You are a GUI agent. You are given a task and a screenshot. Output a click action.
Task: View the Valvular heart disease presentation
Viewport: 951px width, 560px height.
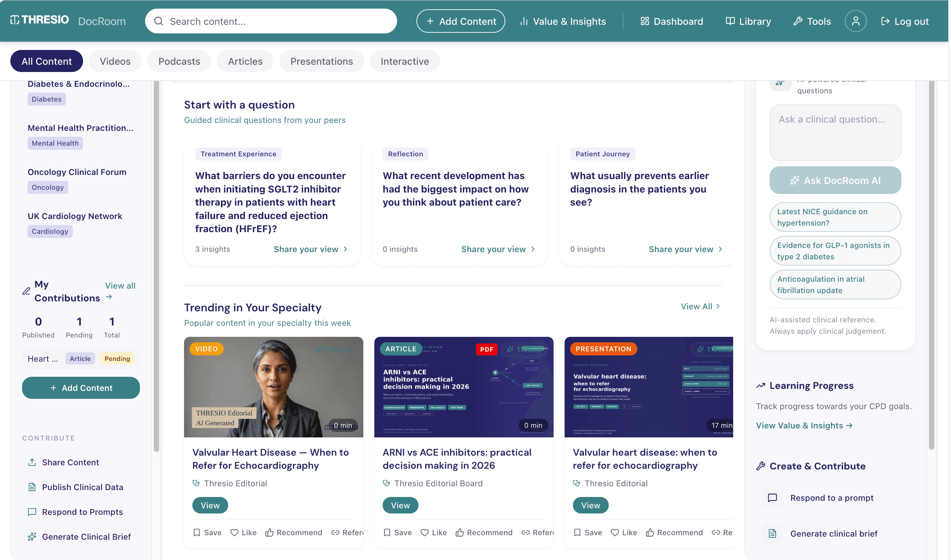[x=591, y=505]
